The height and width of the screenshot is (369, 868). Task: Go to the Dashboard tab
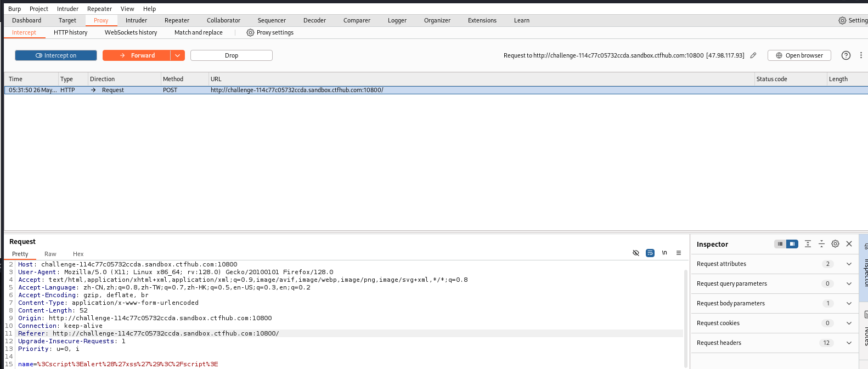click(26, 20)
